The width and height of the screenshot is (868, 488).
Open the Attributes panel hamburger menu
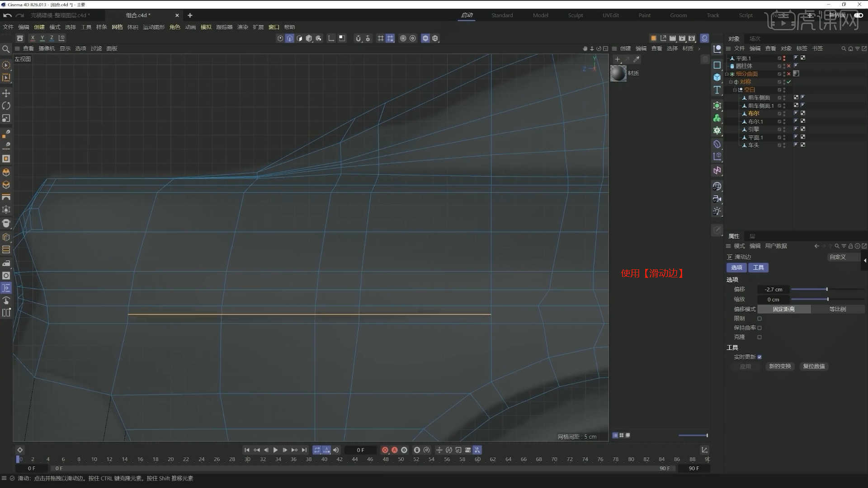pyautogui.click(x=728, y=246)
